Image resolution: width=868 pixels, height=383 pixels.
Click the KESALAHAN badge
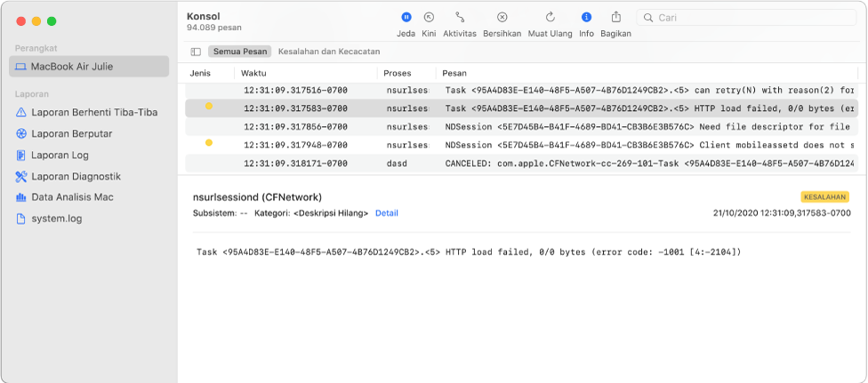[x=824, y=197]
